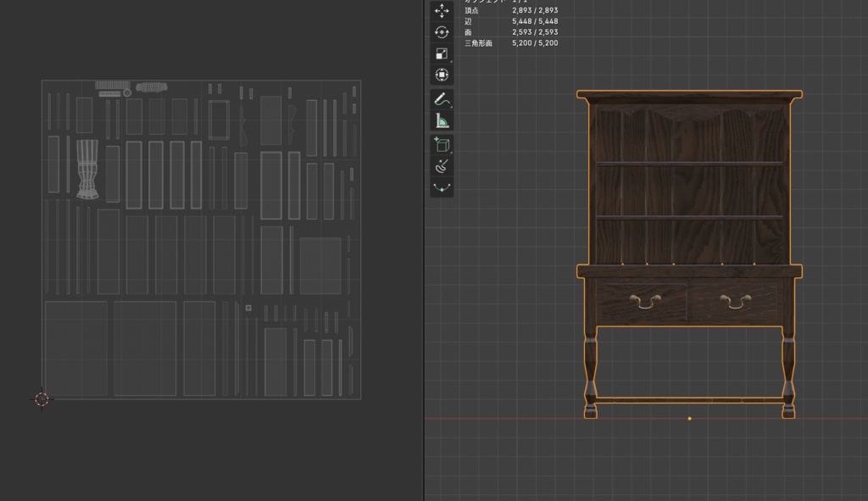Select the curved-line tool at toolbar bottom
The width and height of the screenshot is (868, 501).
(x=442, y=187)
